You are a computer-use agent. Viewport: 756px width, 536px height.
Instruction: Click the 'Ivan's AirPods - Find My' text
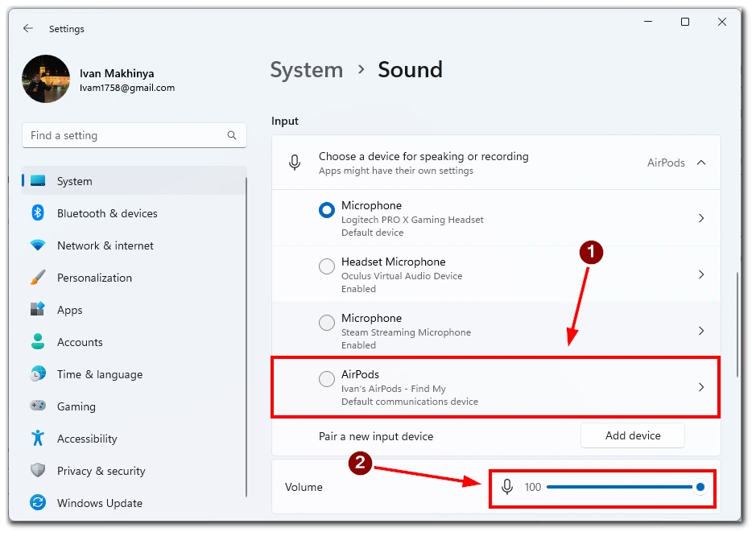point(394,389)
